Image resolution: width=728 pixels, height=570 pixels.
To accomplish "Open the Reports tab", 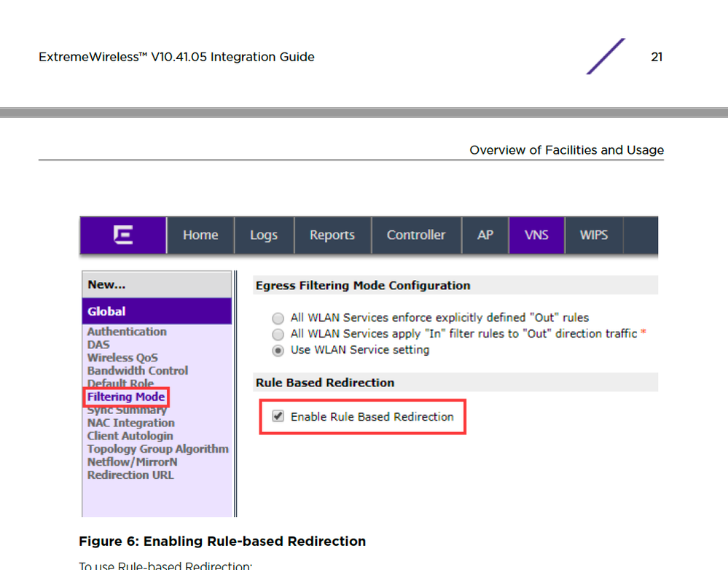I will click(332, 235).
